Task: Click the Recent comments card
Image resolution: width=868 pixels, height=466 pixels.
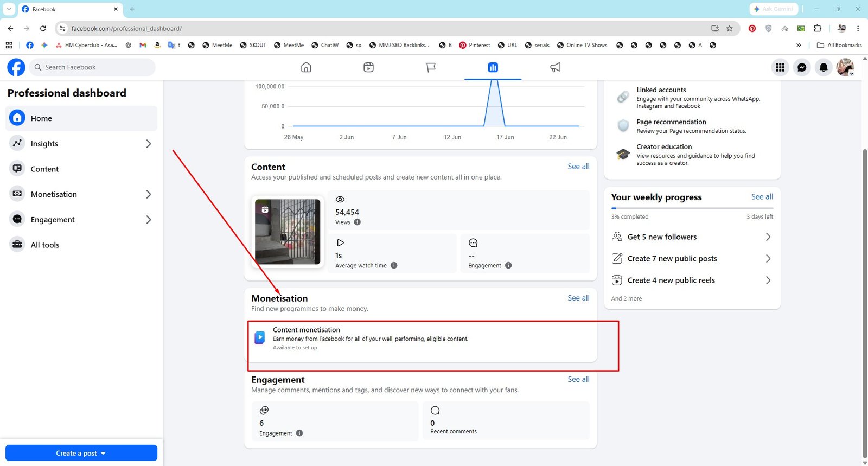Action: [x=506, y=420]
